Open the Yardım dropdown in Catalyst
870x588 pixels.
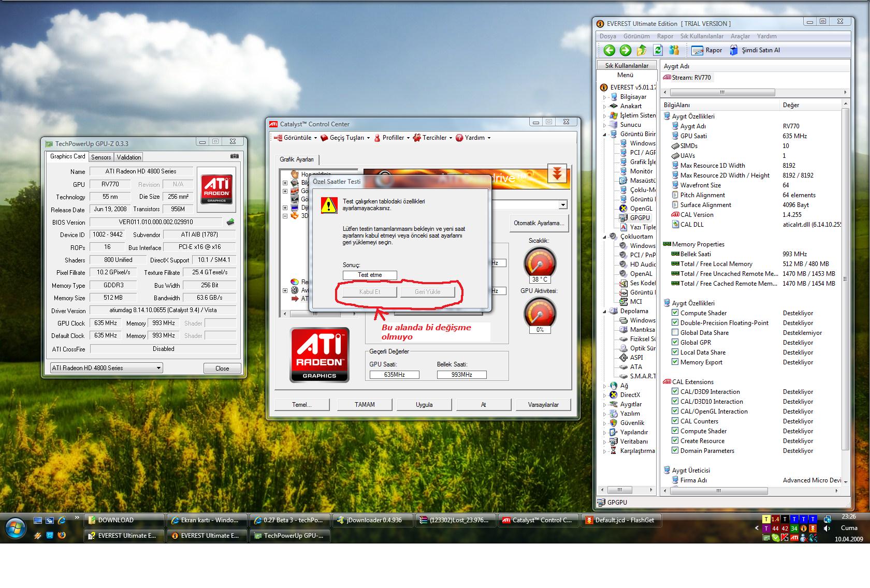pos(473,138)
